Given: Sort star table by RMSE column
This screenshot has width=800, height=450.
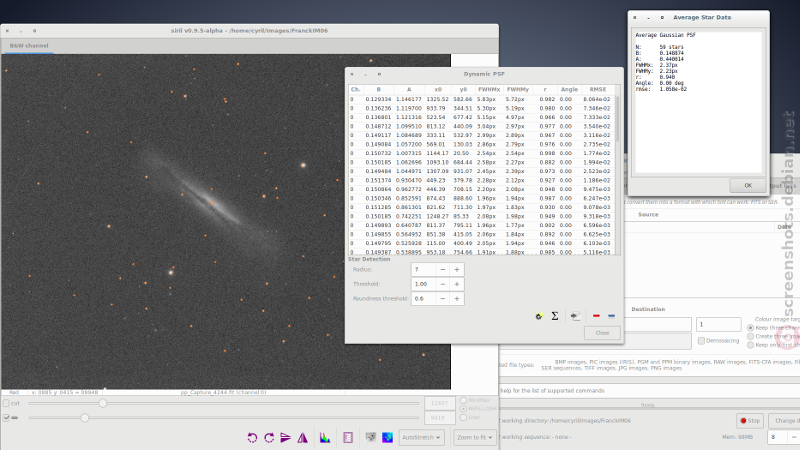Looking at the screenshot, I should pos(597,89).
